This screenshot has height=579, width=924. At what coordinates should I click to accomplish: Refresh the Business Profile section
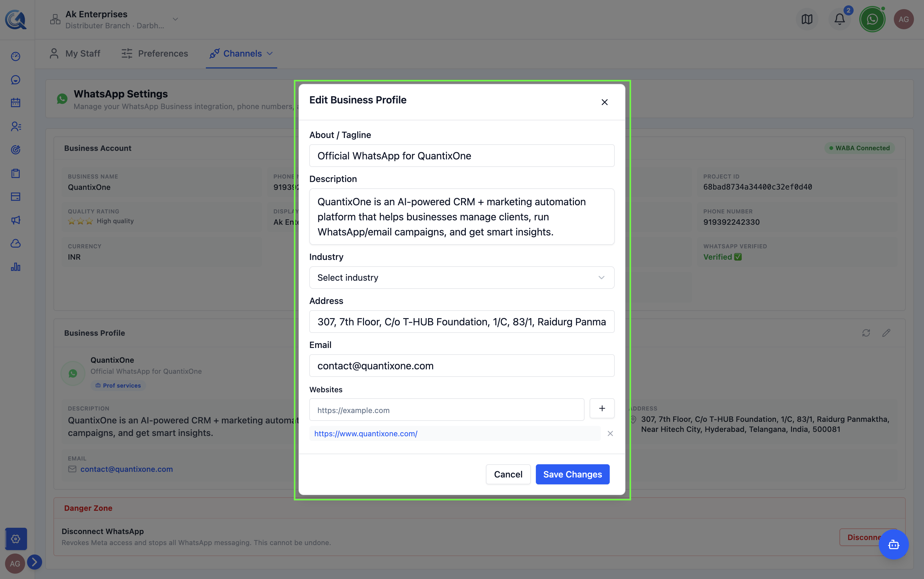[866, 333]
